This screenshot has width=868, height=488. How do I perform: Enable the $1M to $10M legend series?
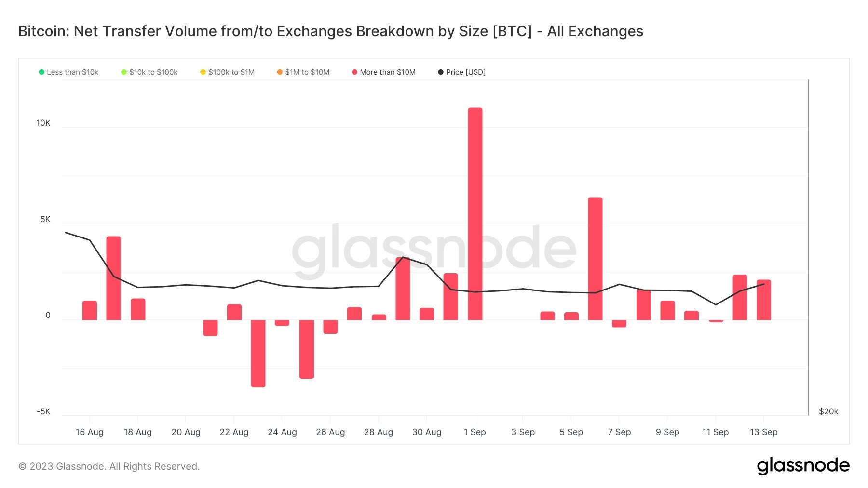click(307, 72)
